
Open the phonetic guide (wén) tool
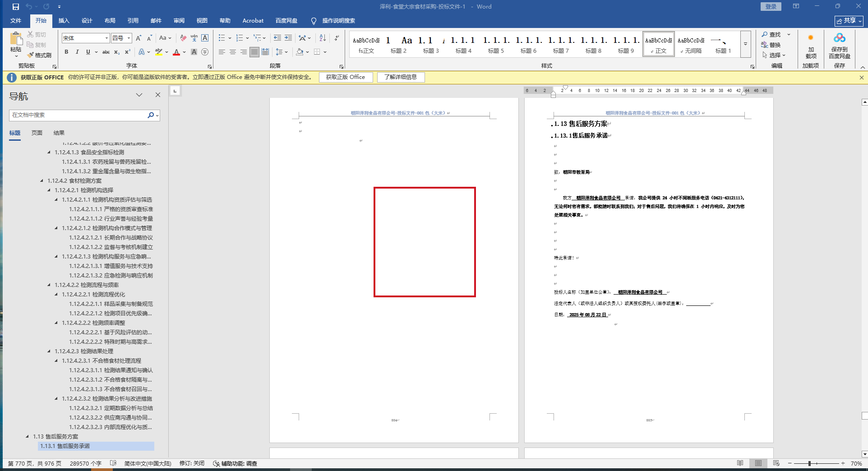click(194, 38)
